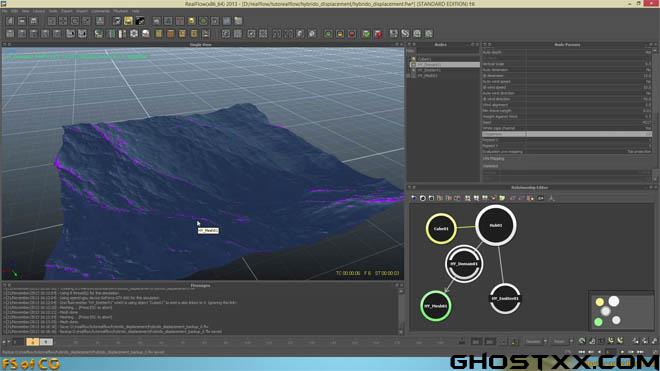The width and height of the screenshot is (660, 371).
Task: Select the HY_Mesh01 green node in Relationship Editor
Action: [x=436, y=306]
